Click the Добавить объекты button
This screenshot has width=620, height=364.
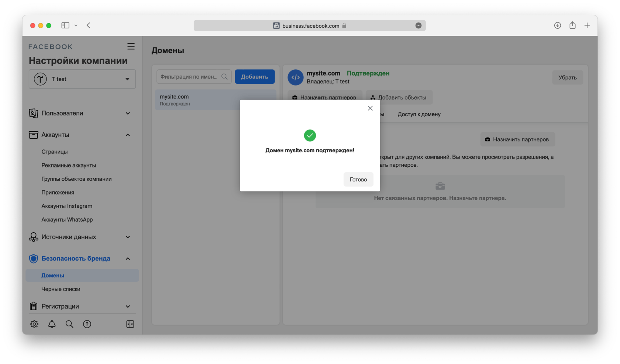pyautogui.click(x=399, y=97)
